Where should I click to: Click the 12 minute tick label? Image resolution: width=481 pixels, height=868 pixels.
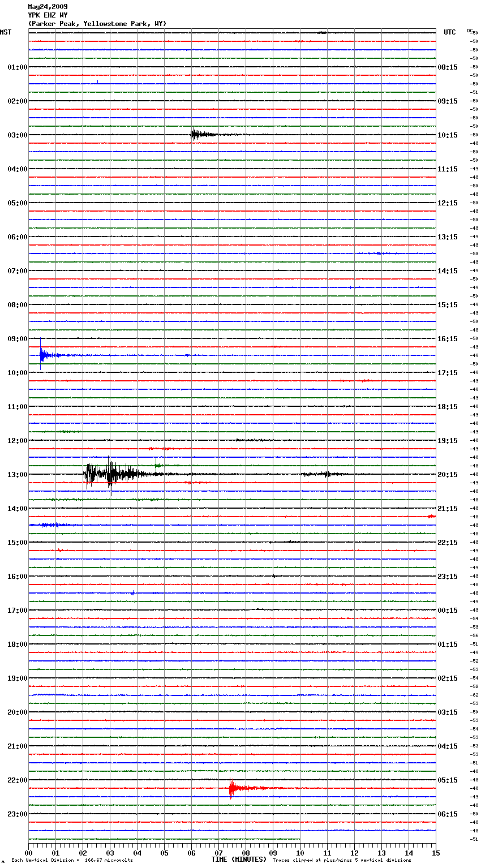pyautogui.click(x=354, y=853)
